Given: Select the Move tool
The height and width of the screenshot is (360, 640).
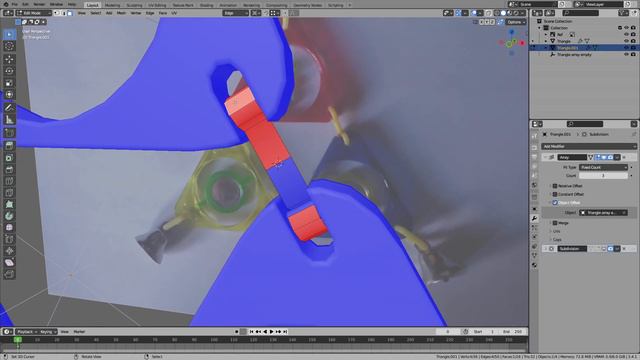Looking at the screenshot, I should coord(9,59).
